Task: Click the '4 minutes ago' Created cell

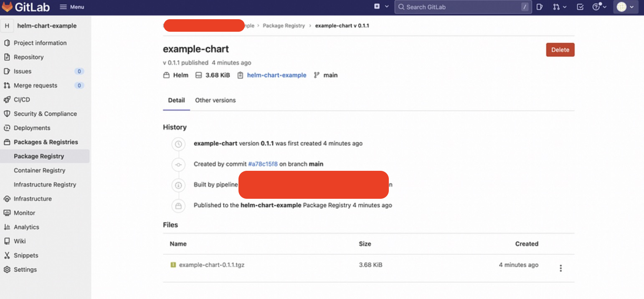Action: 519,265
